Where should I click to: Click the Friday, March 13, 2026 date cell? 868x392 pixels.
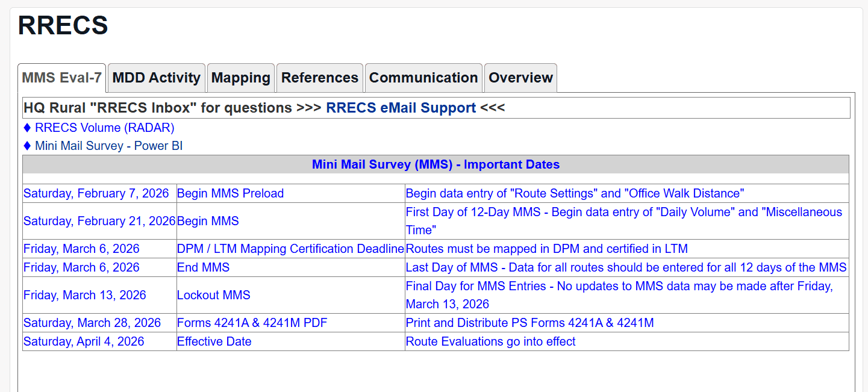(84, 295)
